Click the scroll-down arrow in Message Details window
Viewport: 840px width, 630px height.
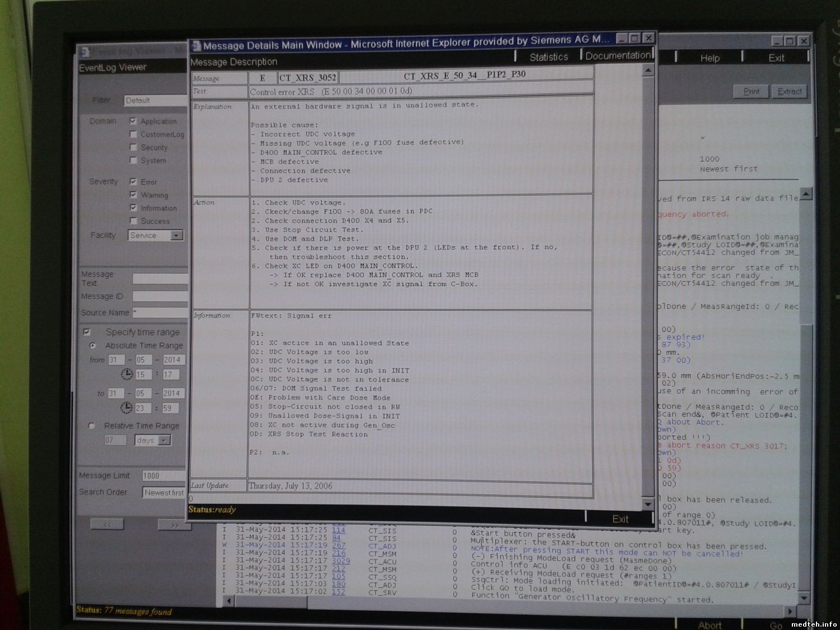click(647, 504)
